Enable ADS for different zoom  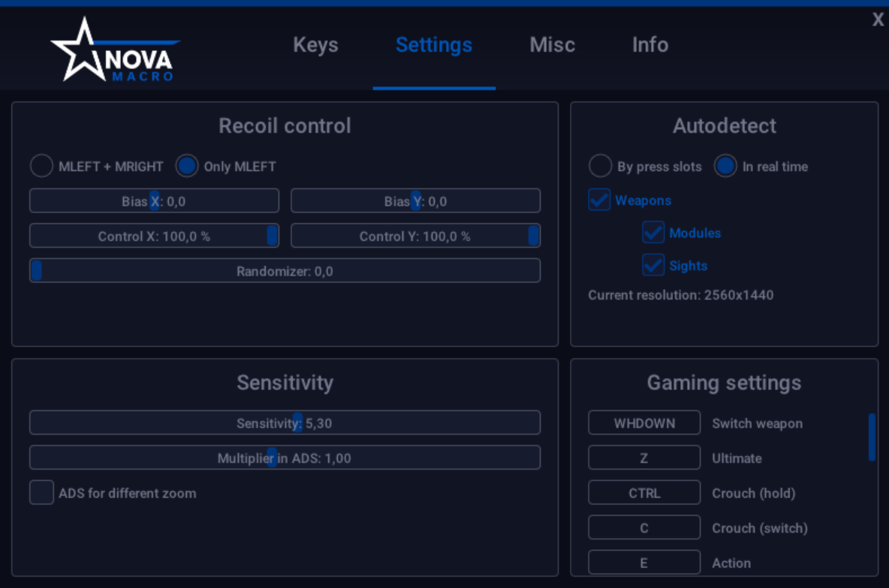41,493
